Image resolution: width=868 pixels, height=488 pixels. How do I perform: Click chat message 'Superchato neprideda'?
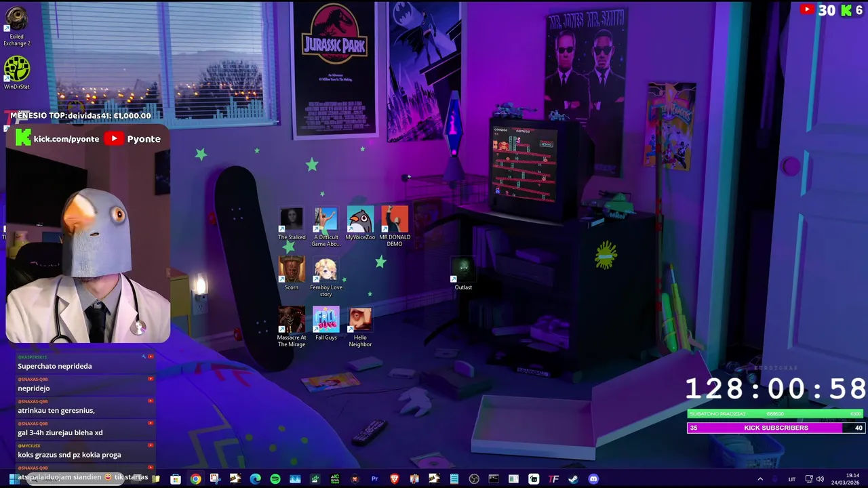(x=55, y=366)
